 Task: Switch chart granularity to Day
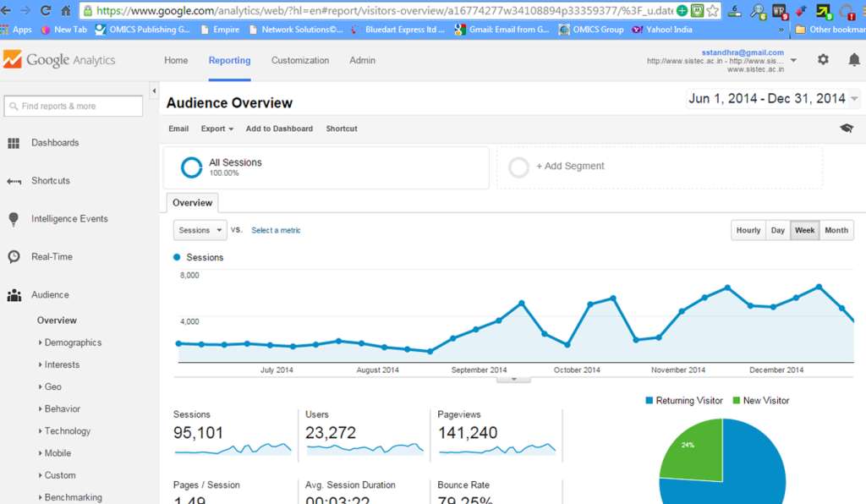[777, 230]
